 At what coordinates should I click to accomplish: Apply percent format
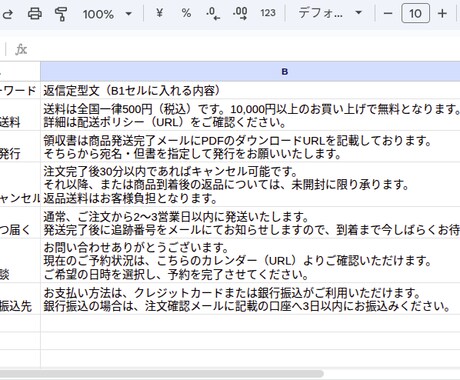click(x=186, y=13)
